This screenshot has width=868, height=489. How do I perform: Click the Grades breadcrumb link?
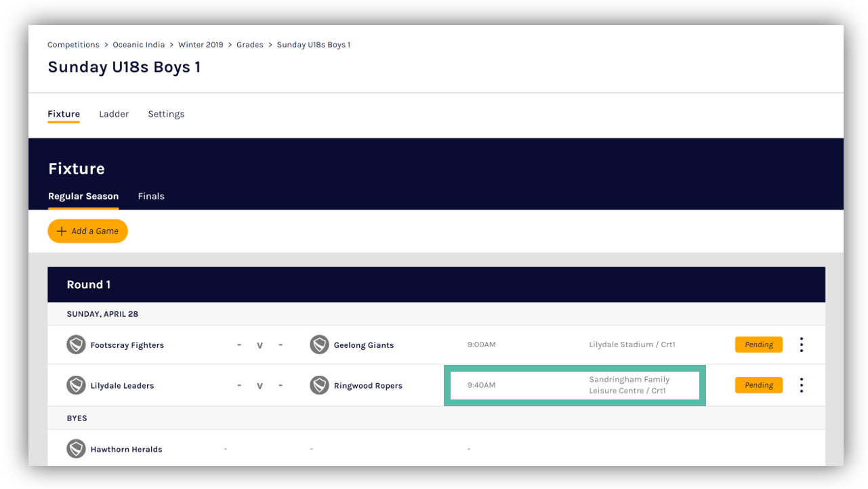250,45
